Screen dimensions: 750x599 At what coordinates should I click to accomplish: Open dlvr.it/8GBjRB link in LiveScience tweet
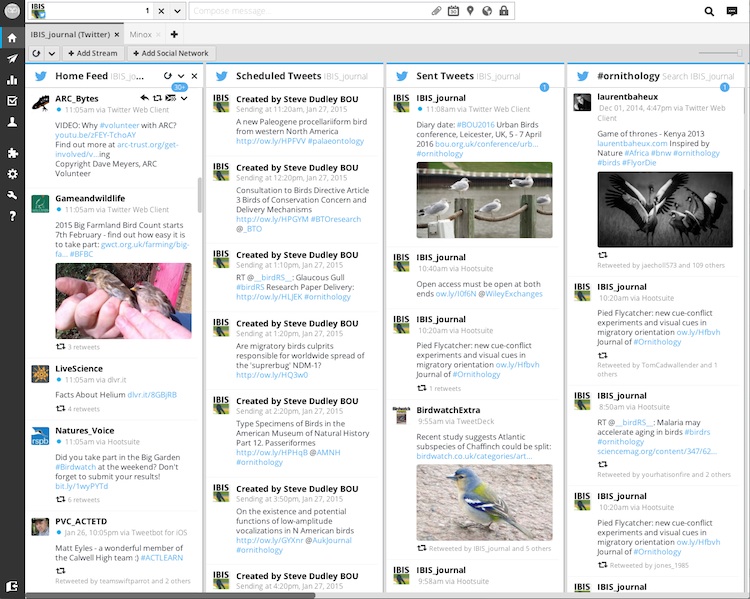coord(152,395)
